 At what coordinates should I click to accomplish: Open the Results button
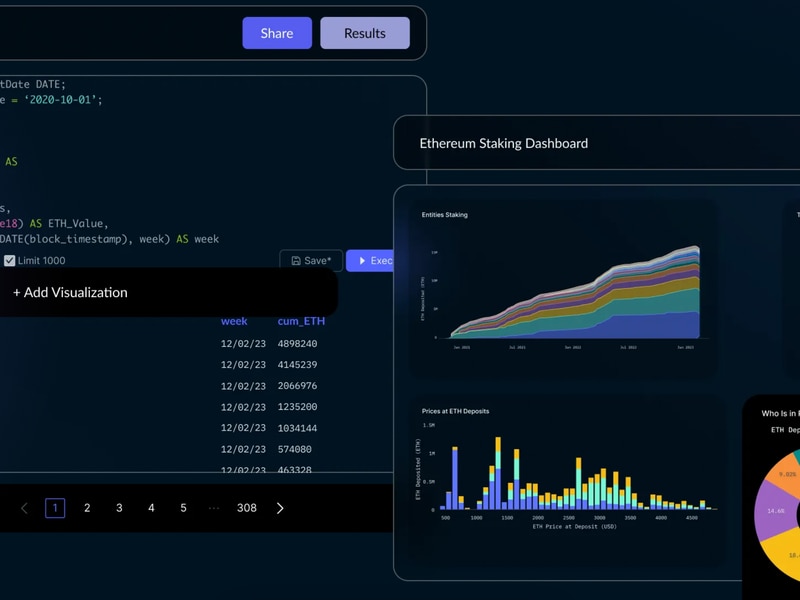[x=365, y=33]
